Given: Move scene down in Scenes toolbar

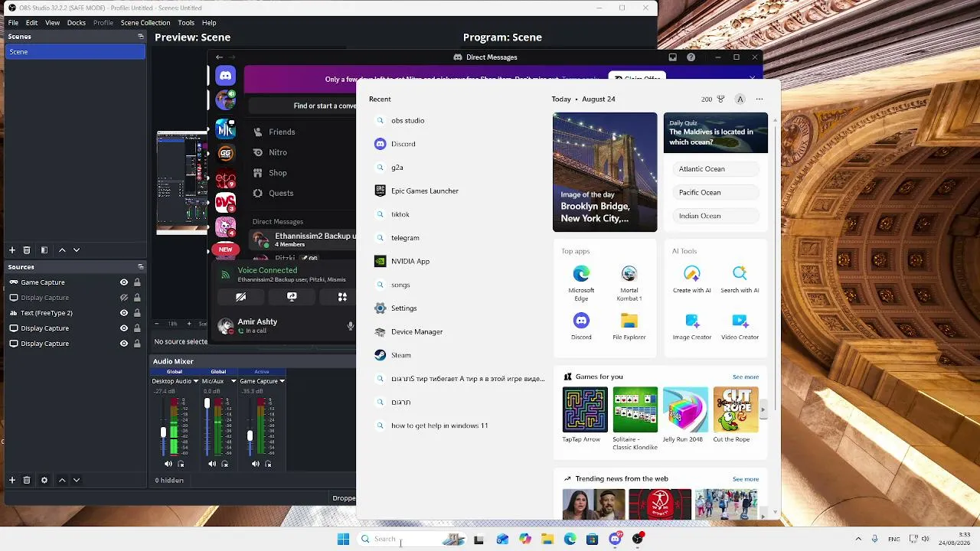Looking at the screenshot, I should coord(77,250).
